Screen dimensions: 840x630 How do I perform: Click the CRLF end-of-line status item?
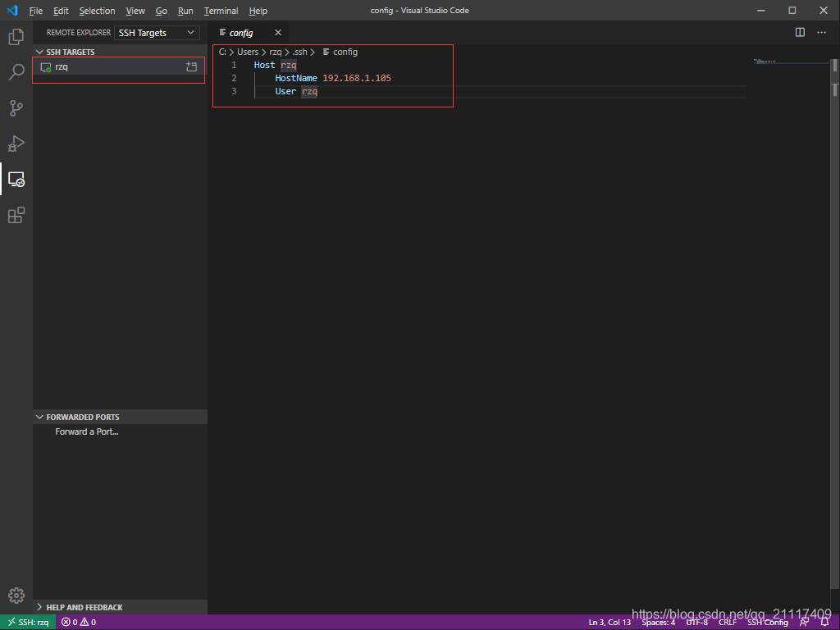tap(728, 622)
